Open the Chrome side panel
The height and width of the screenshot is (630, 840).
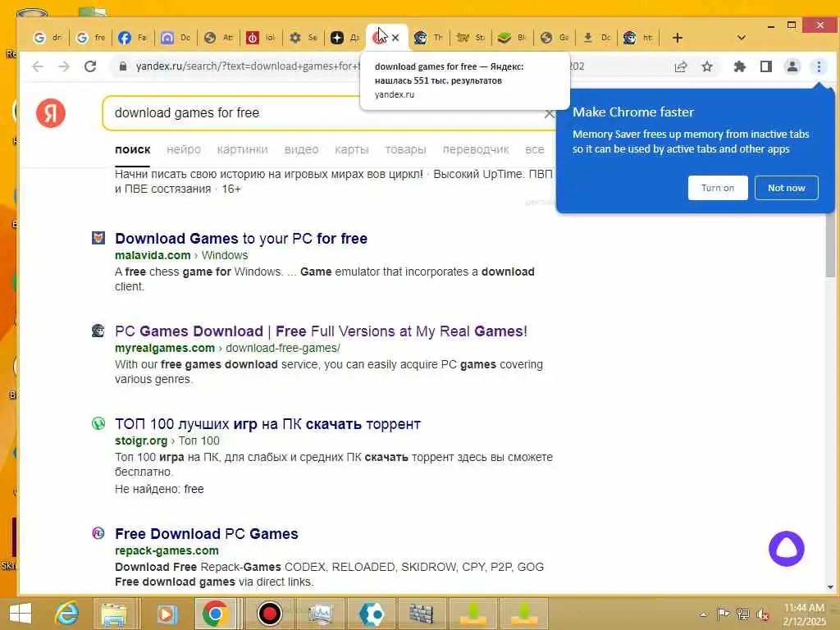pos(766,66)
